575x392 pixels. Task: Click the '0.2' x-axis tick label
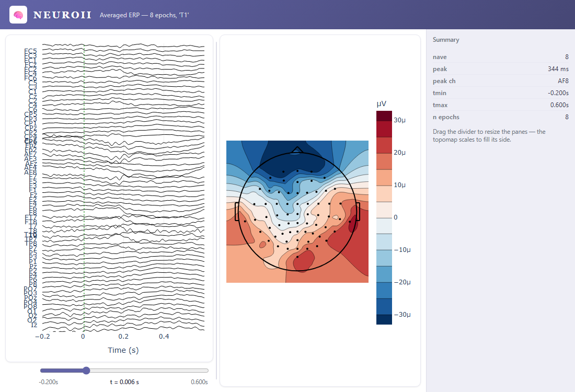(123, 337)
